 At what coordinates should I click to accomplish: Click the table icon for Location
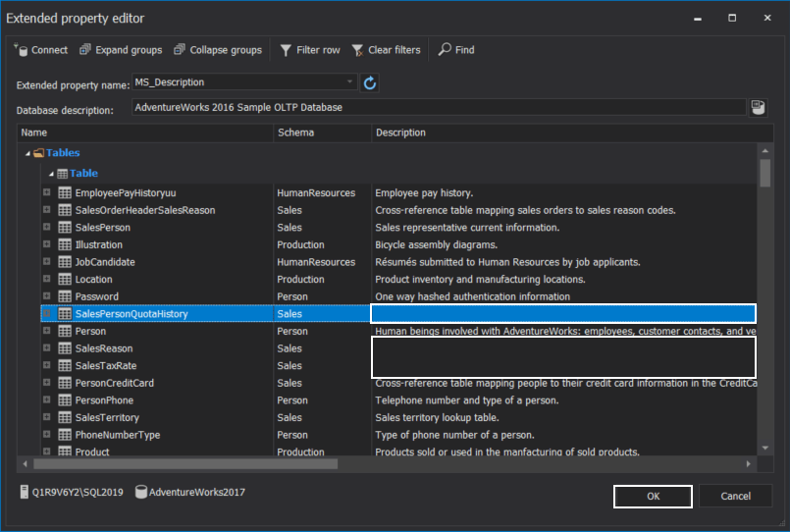(x=65, y=279)
